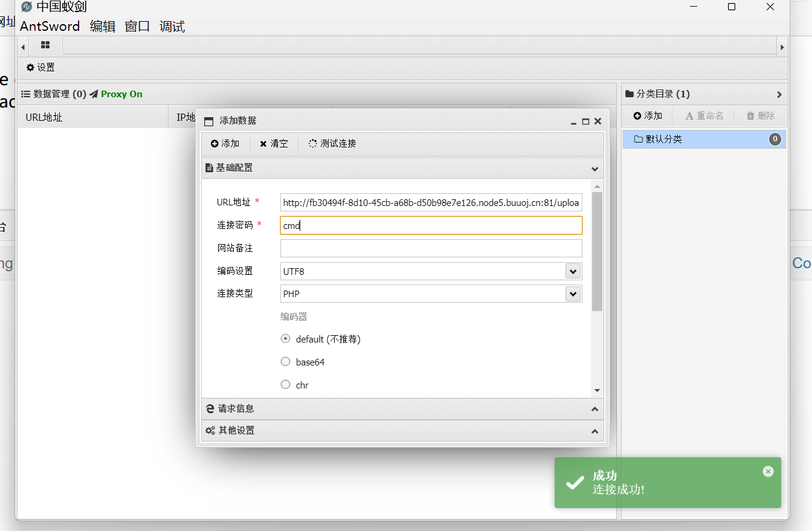The width and height of the screenshot is (812, 531).
Task: Expand the 其他设置 section
Action: [594, 431]
